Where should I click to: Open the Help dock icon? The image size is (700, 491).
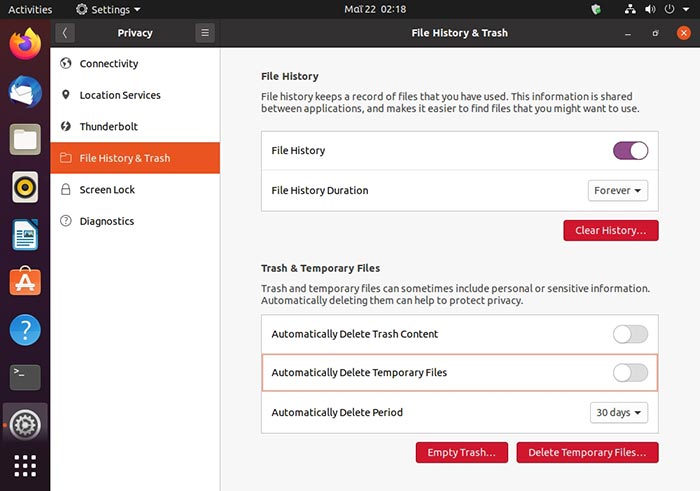(25, 330)
